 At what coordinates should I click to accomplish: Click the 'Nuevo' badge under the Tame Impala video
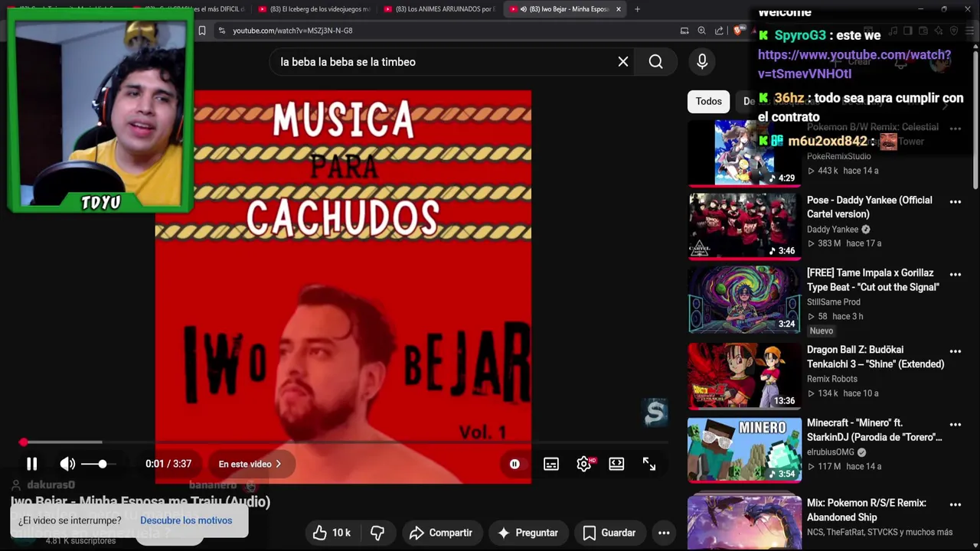tap(822, 331)
